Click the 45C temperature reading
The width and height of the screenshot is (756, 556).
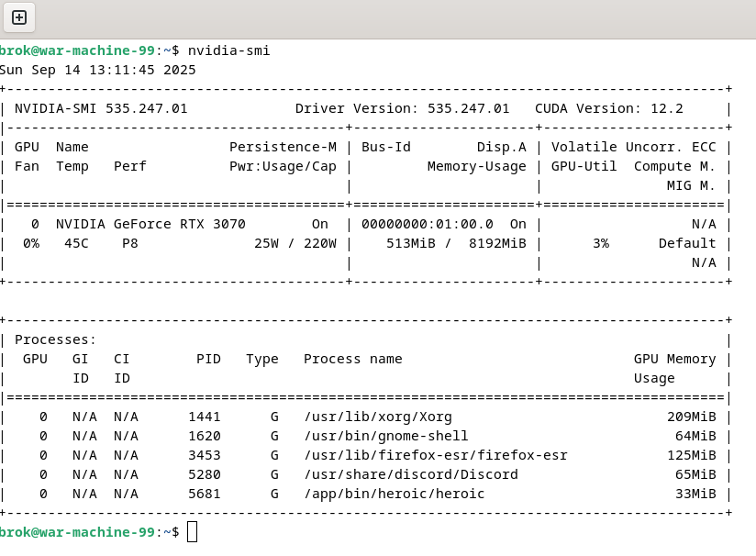pyautogui.click(x=76, y=243)
